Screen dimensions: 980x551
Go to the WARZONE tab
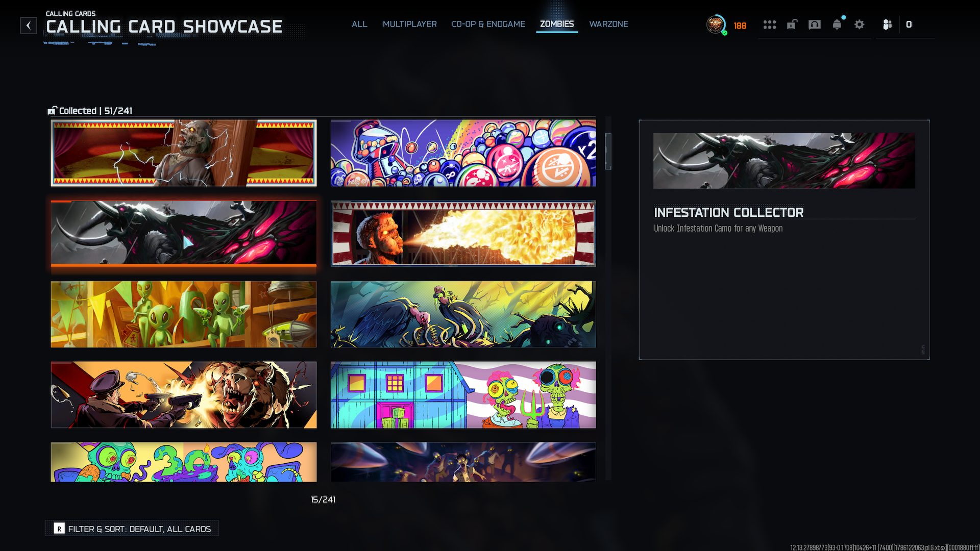(608, 24)
